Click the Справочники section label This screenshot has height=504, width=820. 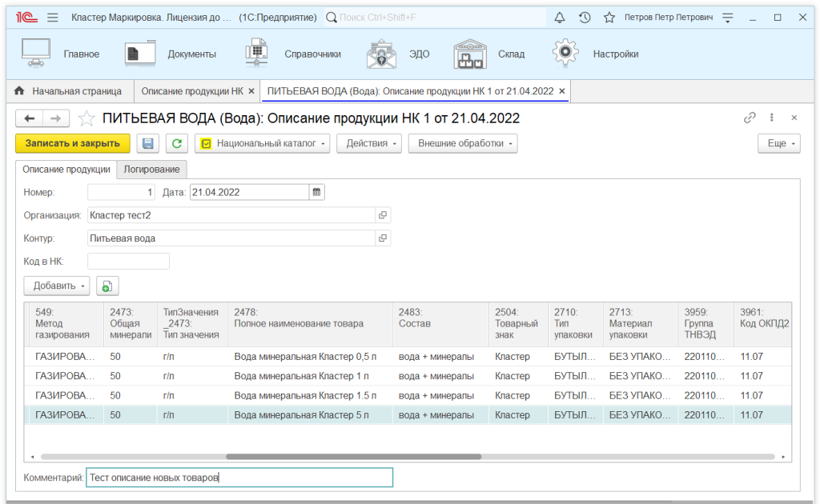click(313, 54)
